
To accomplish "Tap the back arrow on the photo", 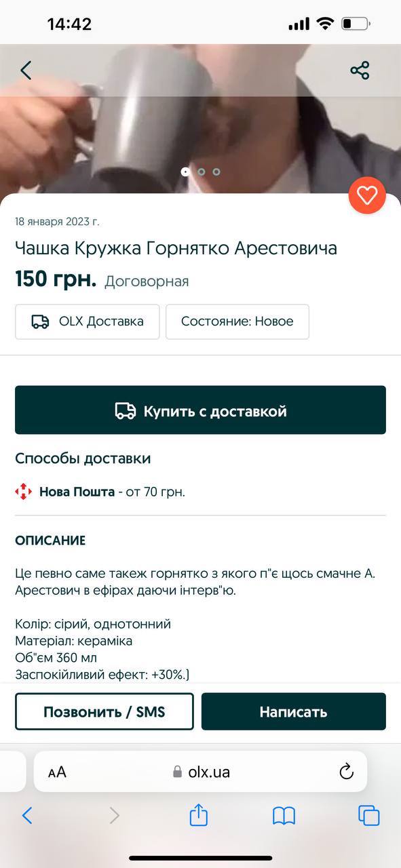I will (x=26, y=70).
